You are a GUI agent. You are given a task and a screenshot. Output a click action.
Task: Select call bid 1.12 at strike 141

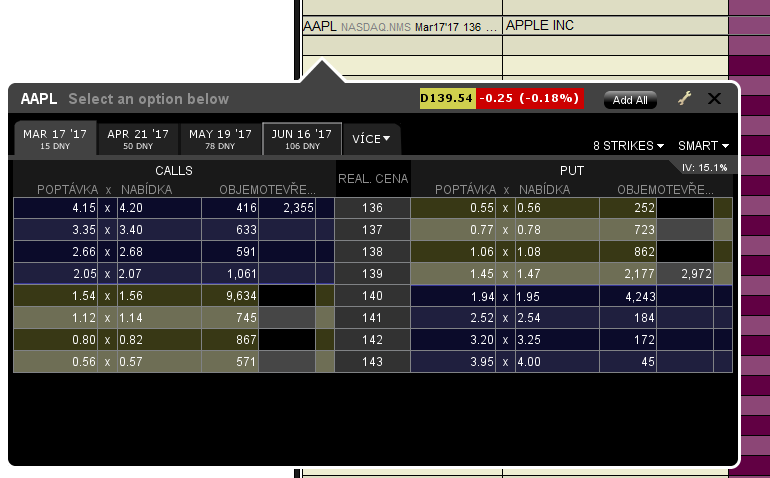click(55, 318)
